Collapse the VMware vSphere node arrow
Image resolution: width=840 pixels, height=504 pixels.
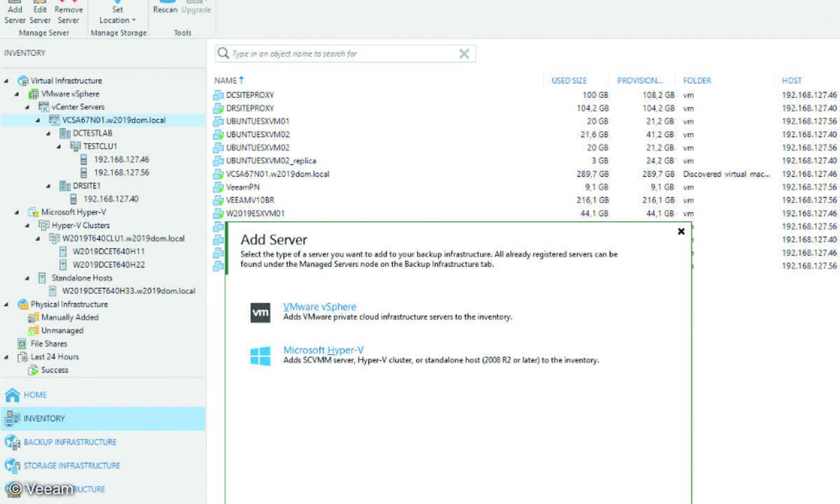(17, 94)
